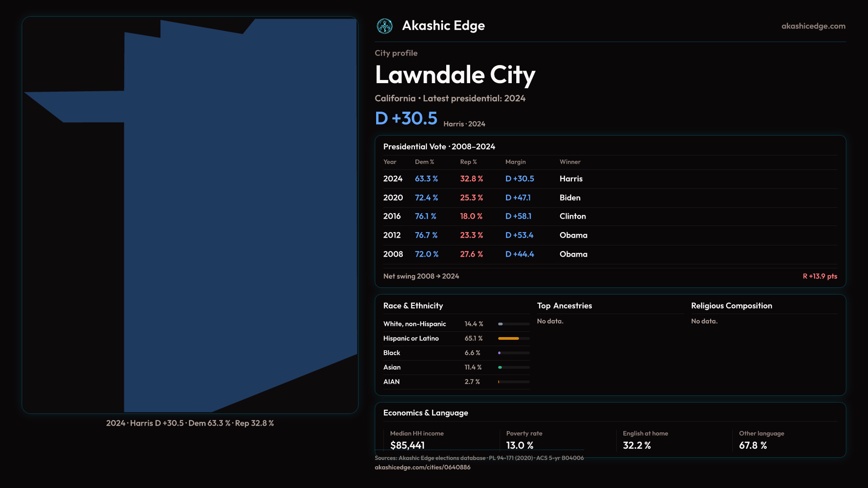
Task: Open the akashicedge.com link in header
Action: pos(813,26)
